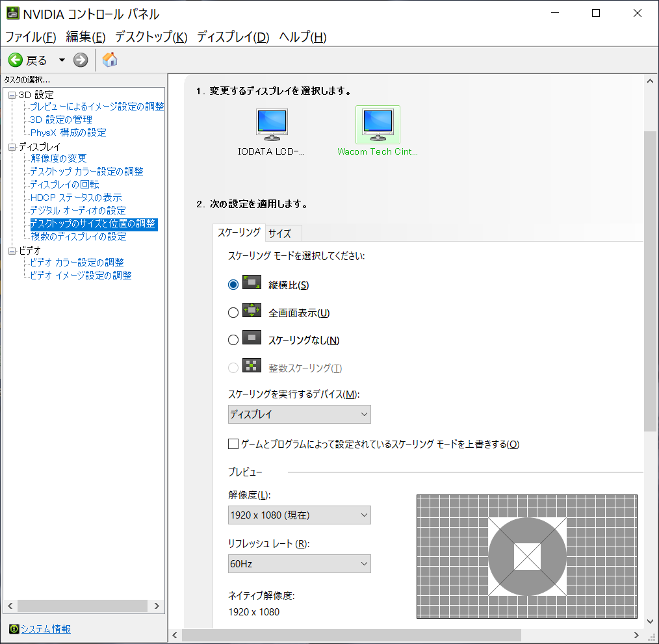
Task: Open ビデオ イメージ設定の調整
Action: point(81,276)
